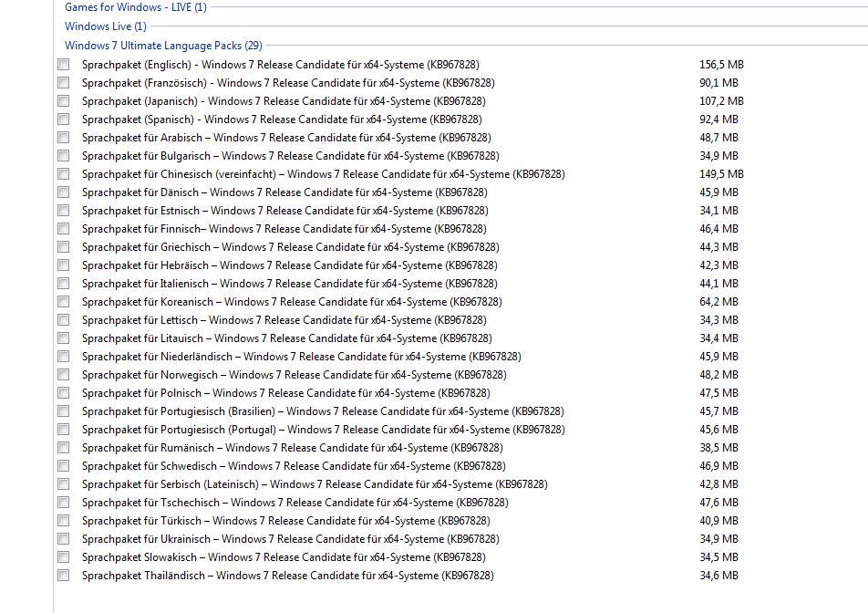Select the Schwedisch language pack checkbox
Image resolution: width=868 pixels, height=613 pixels.
[64, 466]
